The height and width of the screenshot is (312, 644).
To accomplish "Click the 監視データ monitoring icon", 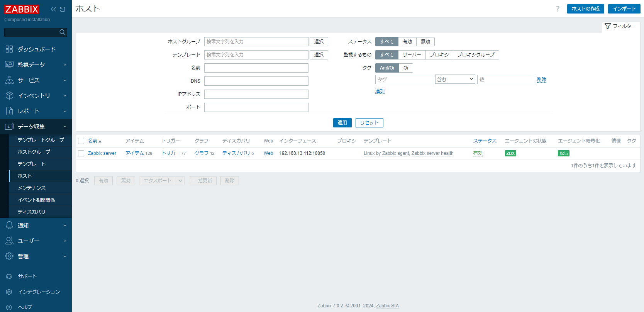I will (9, 64).
